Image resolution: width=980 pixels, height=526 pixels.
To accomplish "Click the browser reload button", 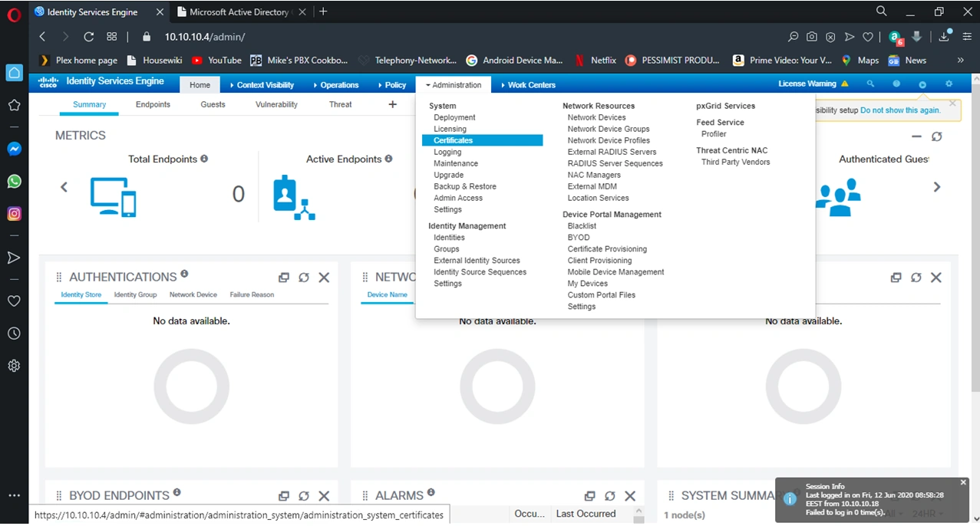I will coord(88,37).
